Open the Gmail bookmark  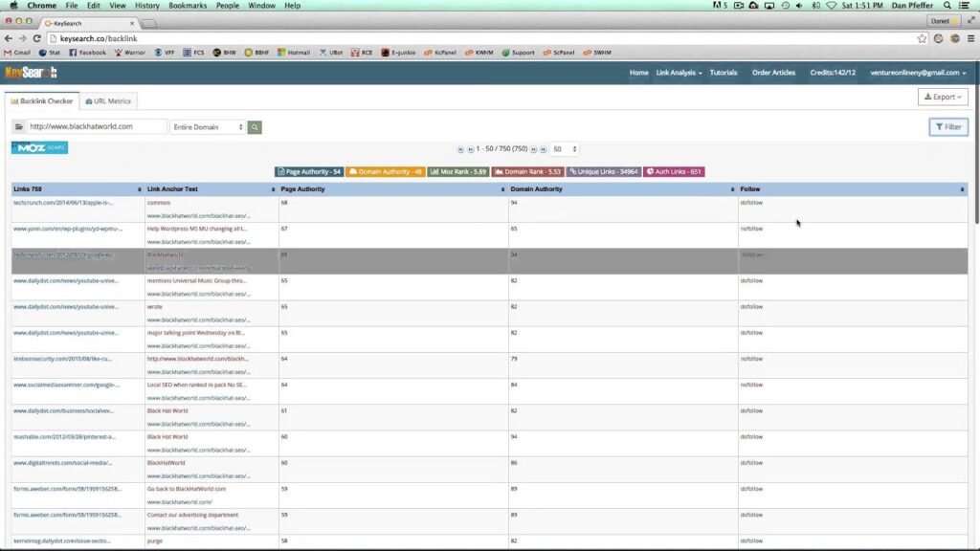pyautogui.click(x=17, y=53)
